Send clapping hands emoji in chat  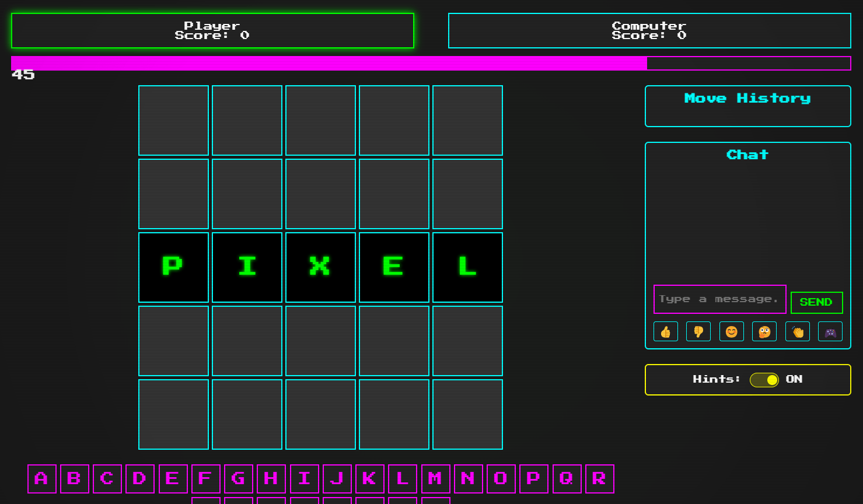click(x=798, y=332)
